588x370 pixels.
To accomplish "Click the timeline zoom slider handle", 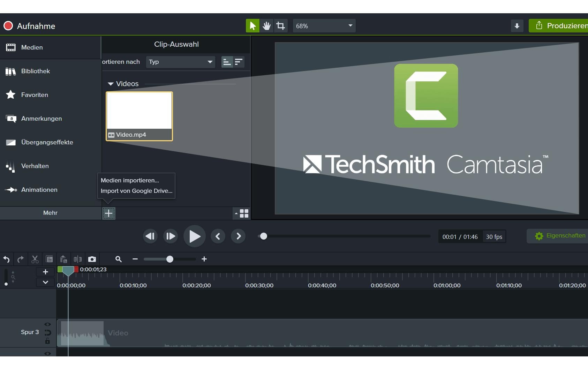I will click(170, 259).
